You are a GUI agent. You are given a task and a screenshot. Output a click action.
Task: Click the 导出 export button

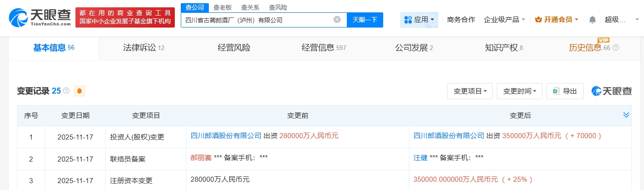(565, 91)
